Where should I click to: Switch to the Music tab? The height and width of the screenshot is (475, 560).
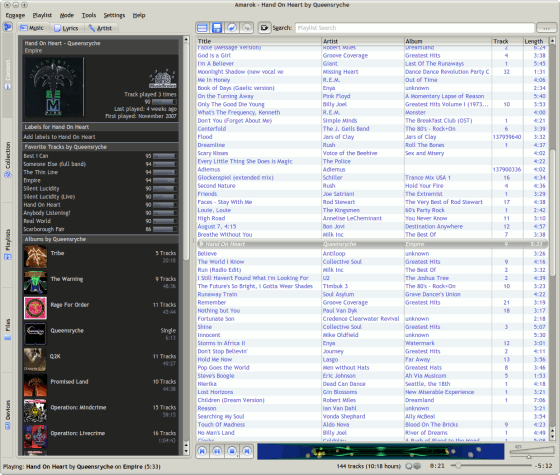coord(32,28)
